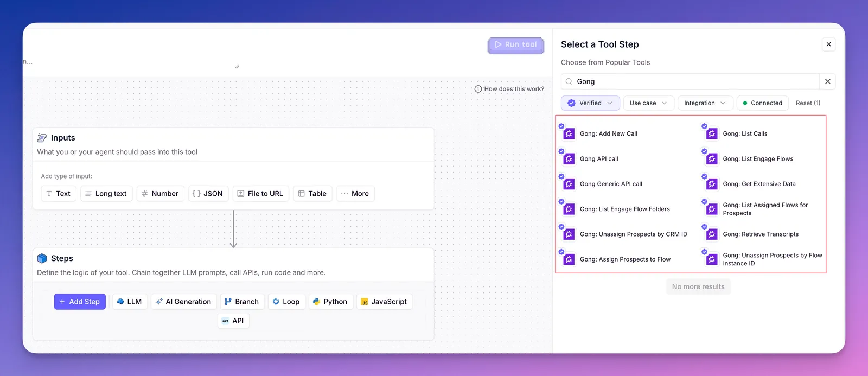Click the Gong: Assign Prospects to Flow icon

[569, 259]
